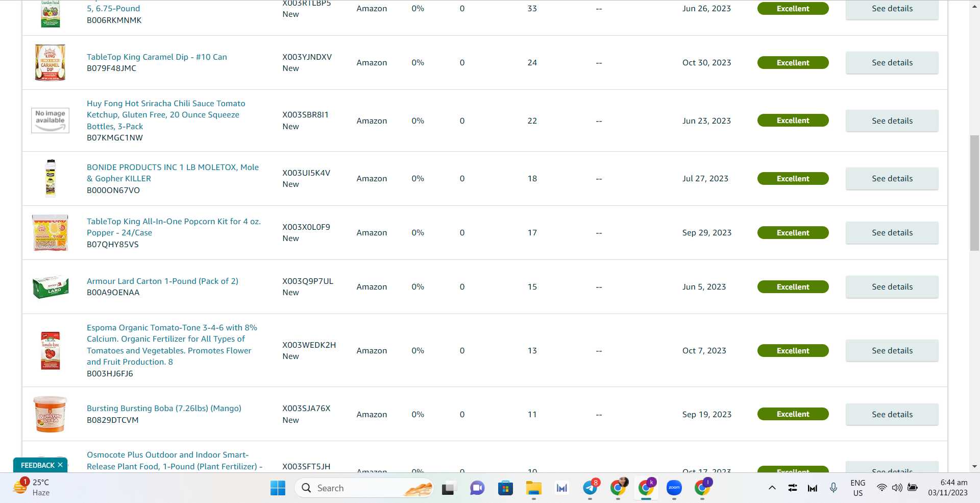Open Task View from taskbar
The image size is (980, 503).
coord(448,488)
